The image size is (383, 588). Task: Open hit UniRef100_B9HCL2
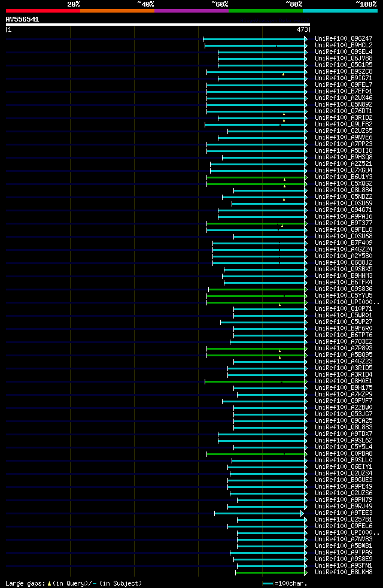344,45
